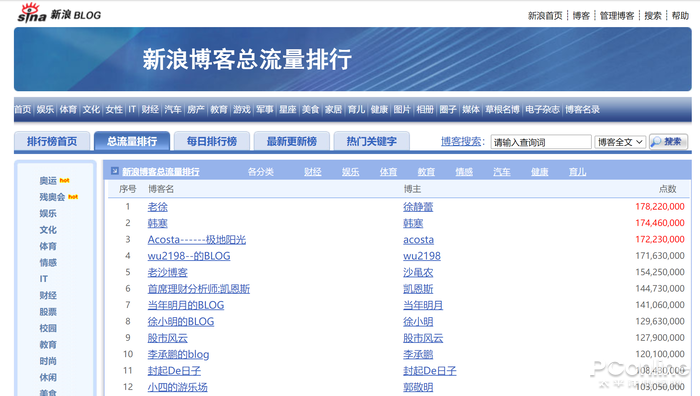Open the 热门关键字 tab
Screen dimensions: 700x396
pos(371,142)
